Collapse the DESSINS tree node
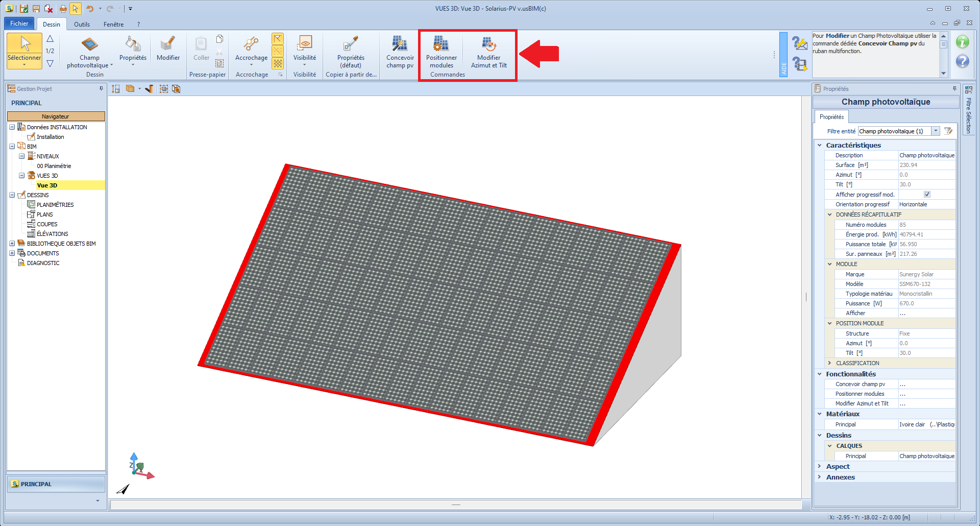Viewport: 980px width, 526px height. tap(12, 195)
